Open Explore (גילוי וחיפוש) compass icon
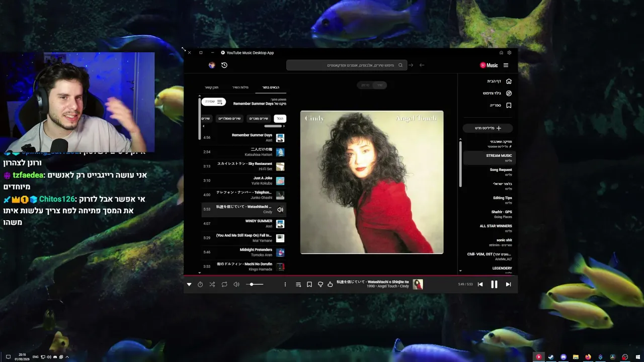This screenshot has height=362, width=644. (x=509, y=93)
